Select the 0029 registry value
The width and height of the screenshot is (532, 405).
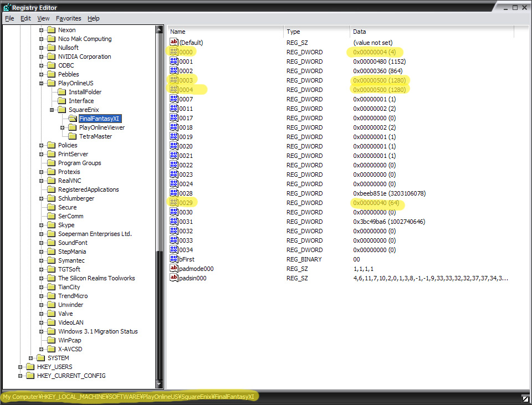186,203
